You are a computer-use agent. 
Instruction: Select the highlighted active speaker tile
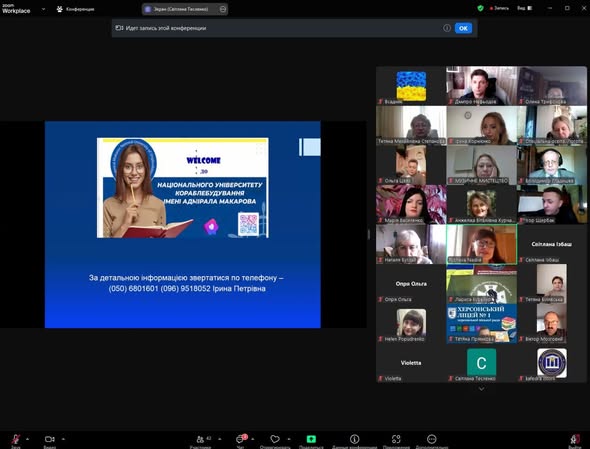coord(482,244)
